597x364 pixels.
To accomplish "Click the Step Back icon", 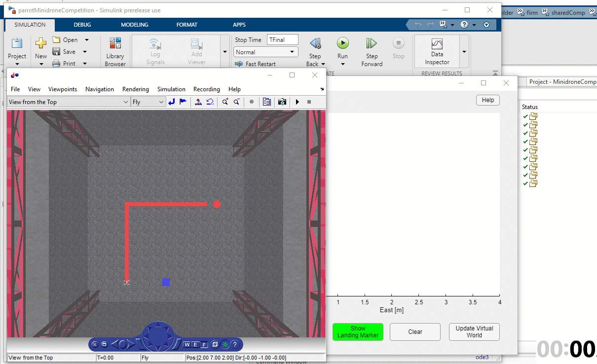I will pyautogui.click(x=315, y=43).
